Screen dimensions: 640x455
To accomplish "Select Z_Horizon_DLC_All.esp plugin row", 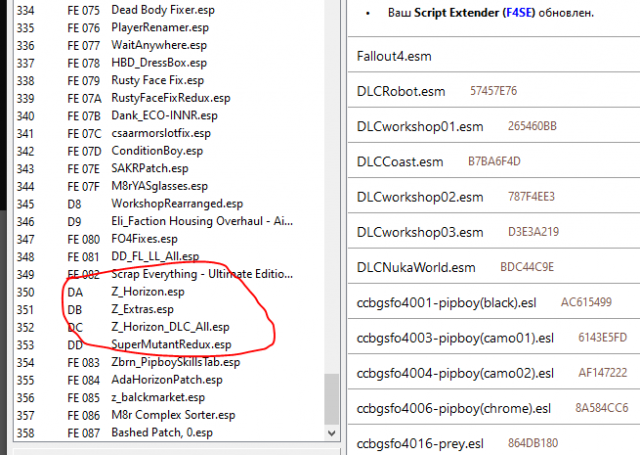I will tap(170, 327).
